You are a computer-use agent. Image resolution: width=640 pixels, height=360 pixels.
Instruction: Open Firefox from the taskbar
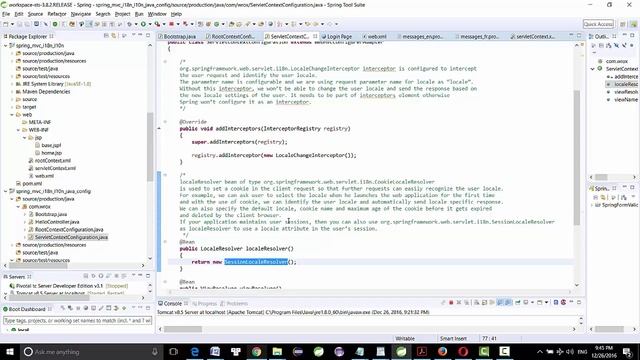442,351
